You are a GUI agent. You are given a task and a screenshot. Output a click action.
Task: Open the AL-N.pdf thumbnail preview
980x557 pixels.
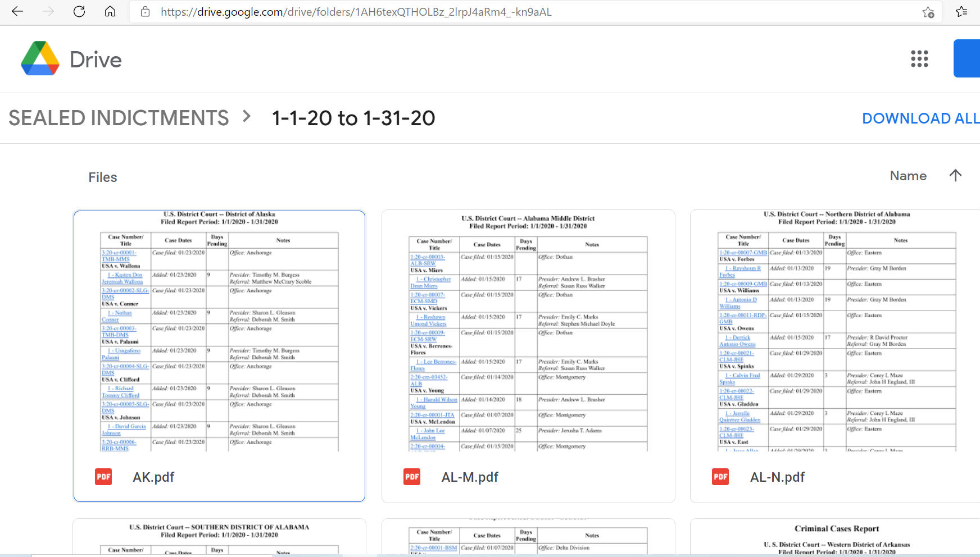(x=836, y=331)
